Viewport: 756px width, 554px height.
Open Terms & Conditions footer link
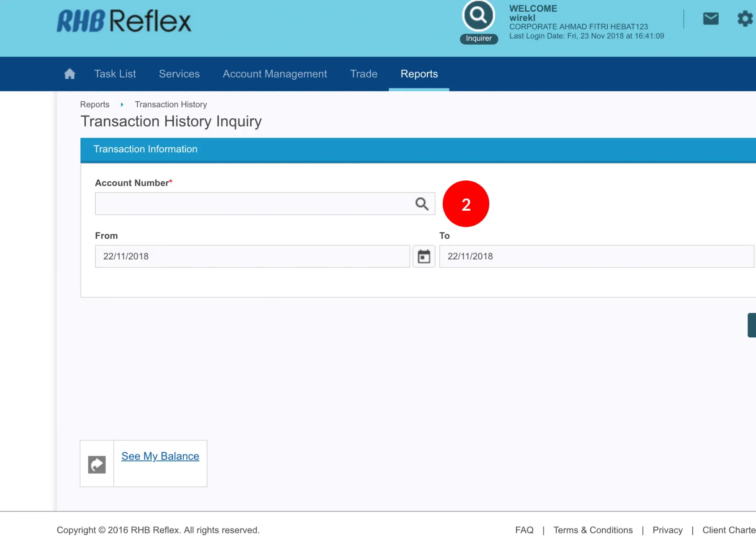coord(593,530)
